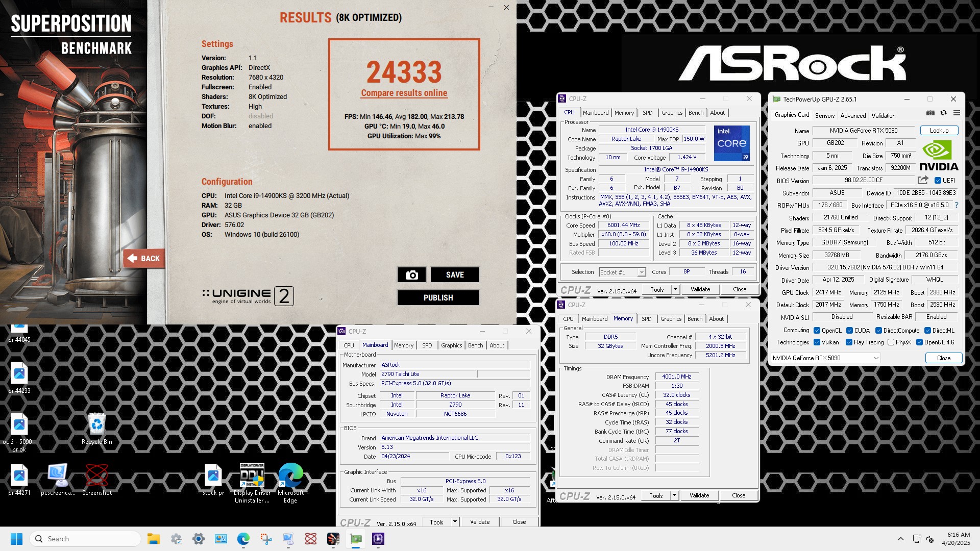The image size is (980, 551).
Task: Toggle the CUDA checkbox
Action: (849, 331)
